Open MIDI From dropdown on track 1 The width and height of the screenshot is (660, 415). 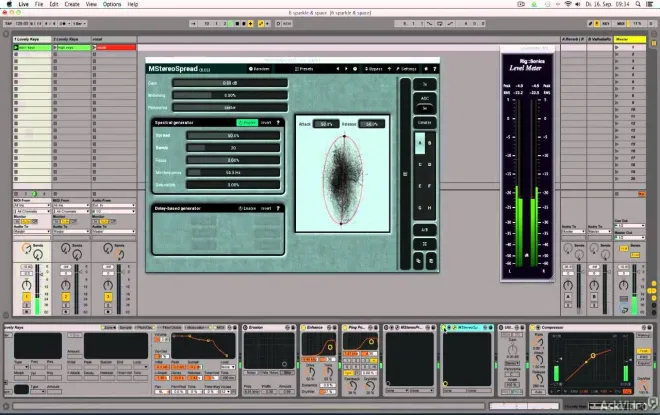click(32, 205)
